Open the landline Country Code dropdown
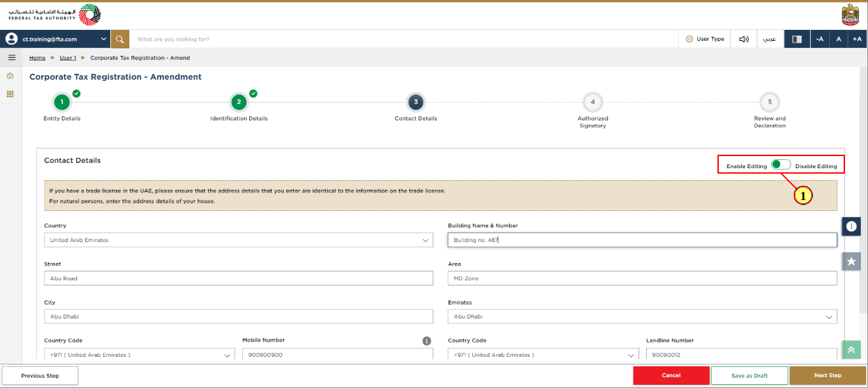868x388 pixels. click(x=544, y=355)
